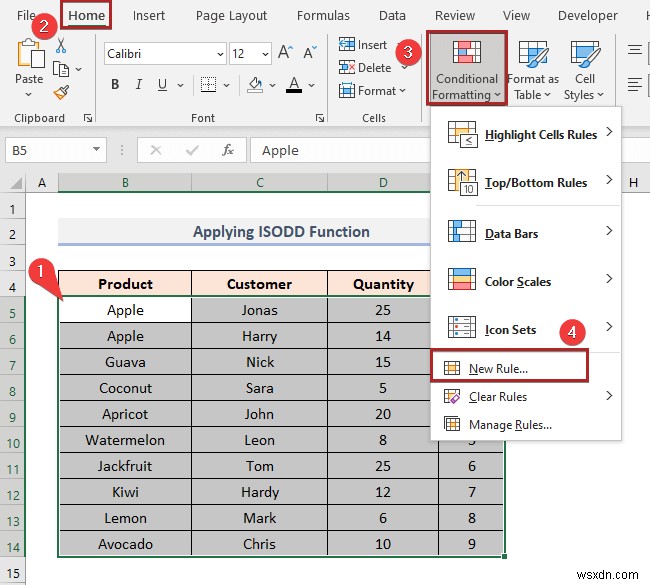Click the Quantity header cell
This screenshot has width=650, height=585.
(x=383, y=284)
